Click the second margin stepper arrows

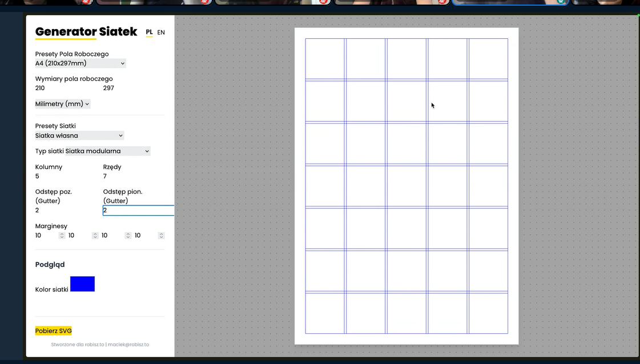[x=95, y=236]
